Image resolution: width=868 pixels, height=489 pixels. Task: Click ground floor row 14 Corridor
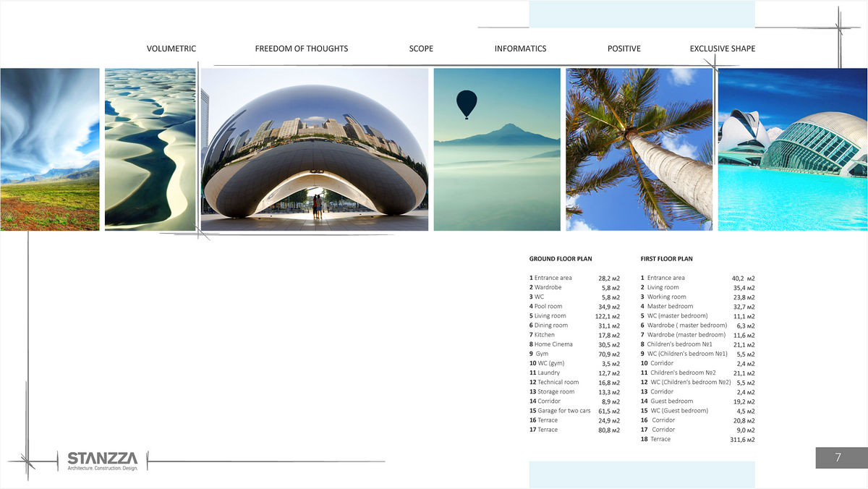[x=574, y=401]
